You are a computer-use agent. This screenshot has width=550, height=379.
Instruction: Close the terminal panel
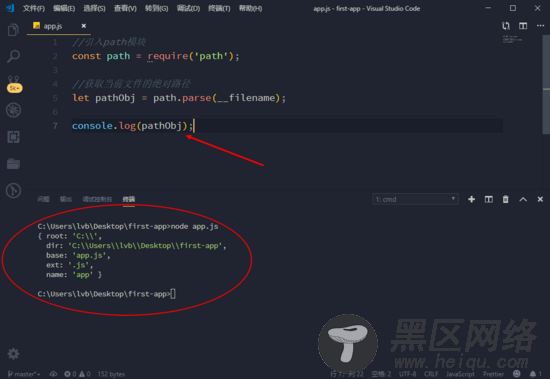coord(540,199)
